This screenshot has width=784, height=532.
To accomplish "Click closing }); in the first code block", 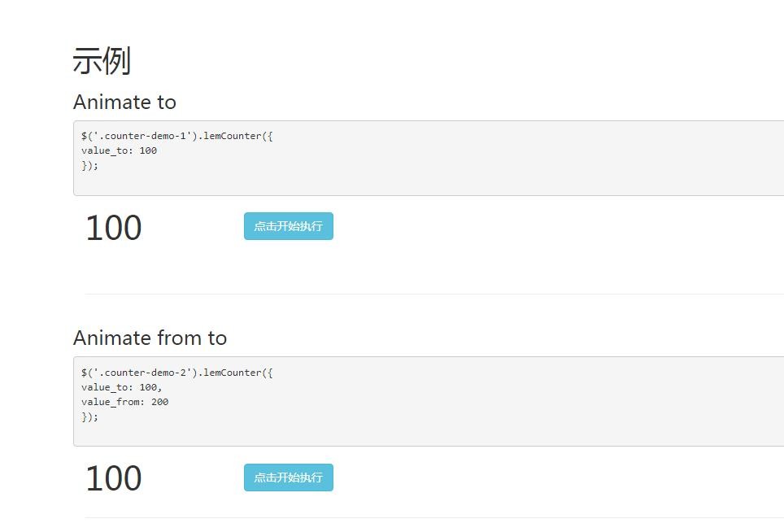I will (89, 165).
